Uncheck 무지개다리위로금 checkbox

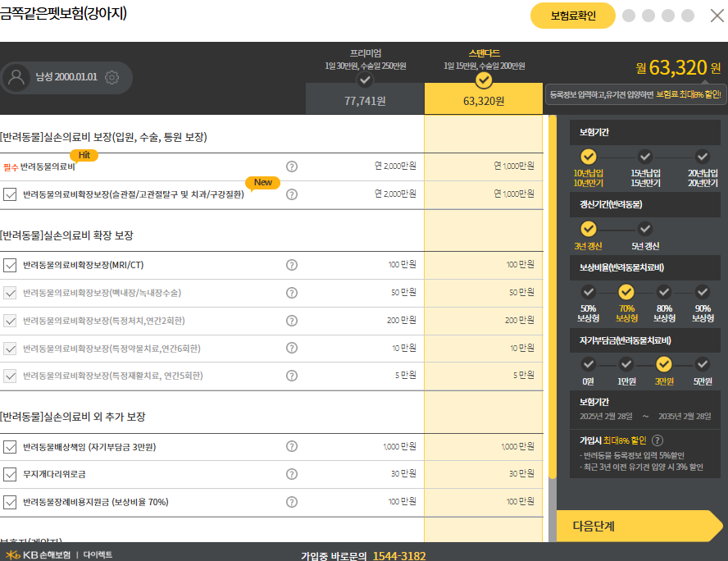point(10,475)
